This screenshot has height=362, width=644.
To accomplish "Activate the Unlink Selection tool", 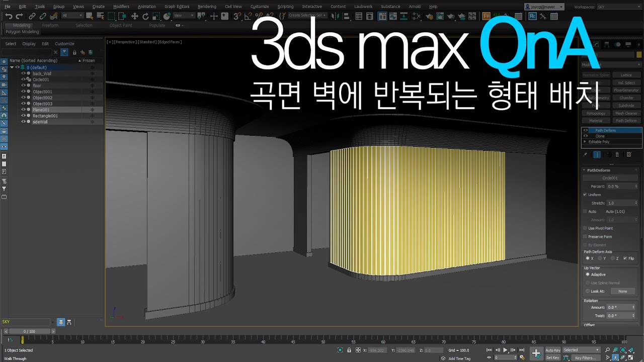I will click(x=43, y=16).
